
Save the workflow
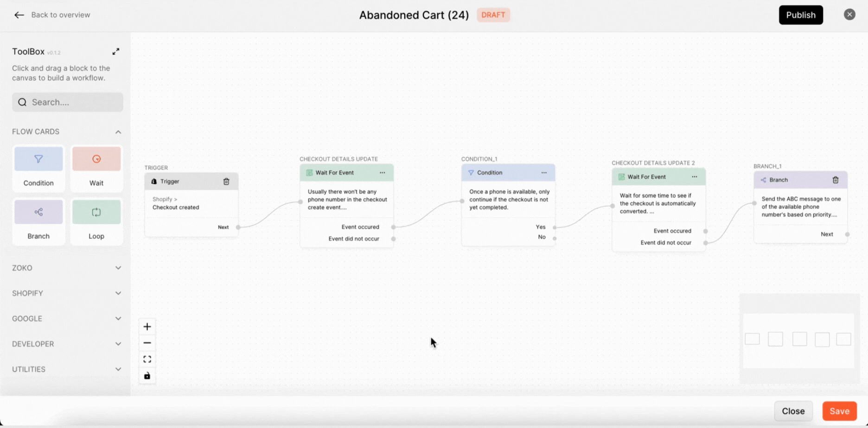tap(839, 411)
